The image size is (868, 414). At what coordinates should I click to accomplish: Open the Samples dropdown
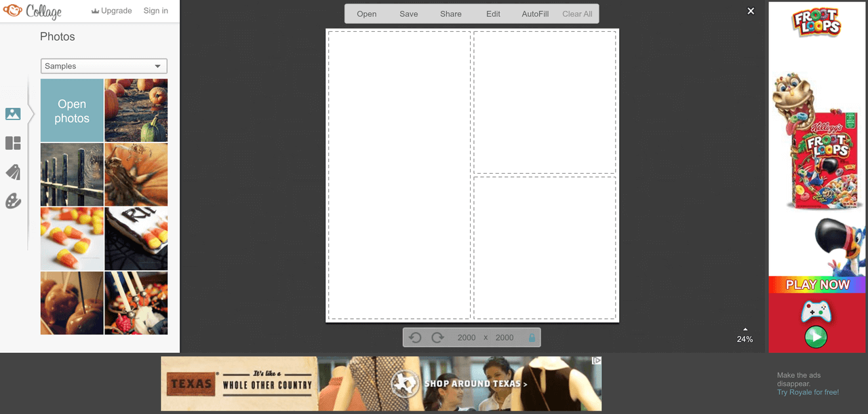coord(104,66)
